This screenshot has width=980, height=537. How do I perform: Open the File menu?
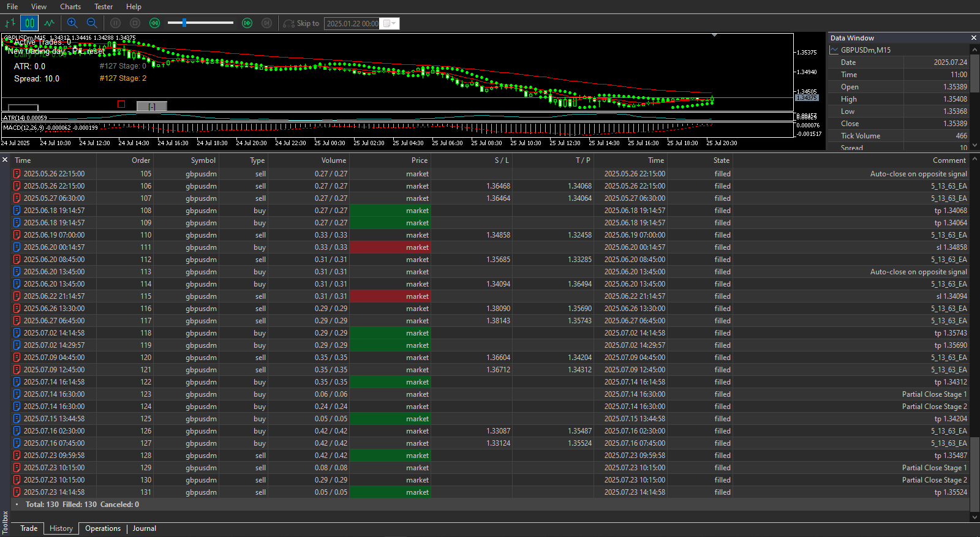coord(12,7)
